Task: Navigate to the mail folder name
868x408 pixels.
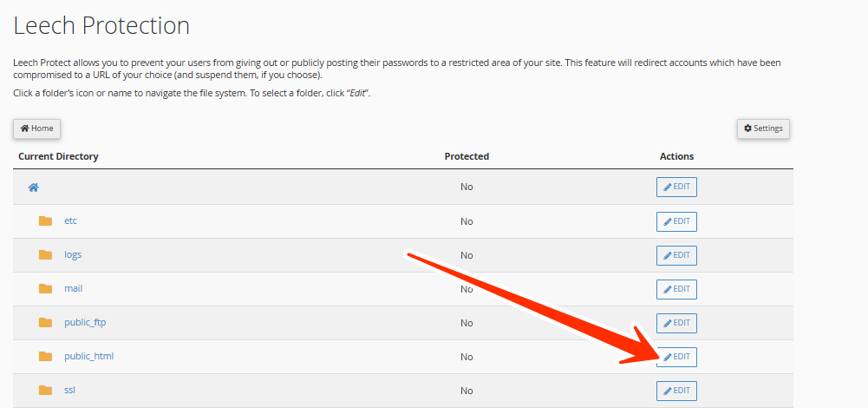Action: (74, 289)
